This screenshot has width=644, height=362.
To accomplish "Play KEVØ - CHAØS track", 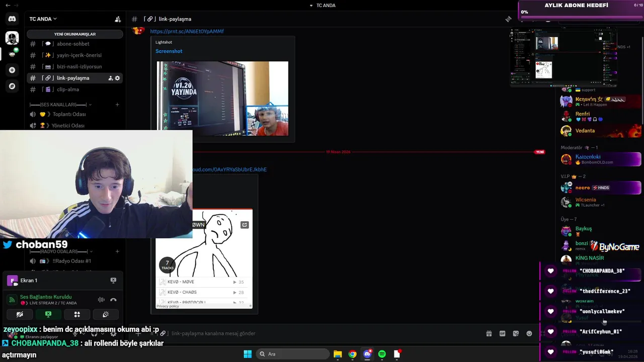I will click(201, 292).
